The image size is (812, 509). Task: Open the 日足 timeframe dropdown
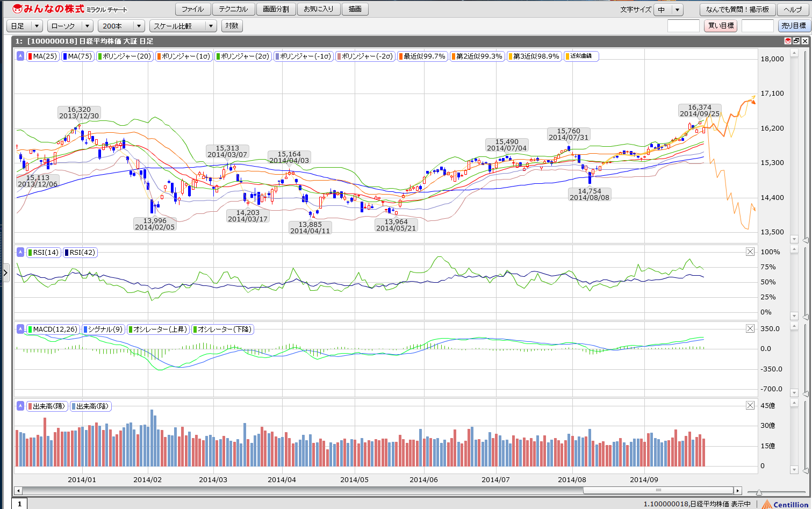coord(24,26)
